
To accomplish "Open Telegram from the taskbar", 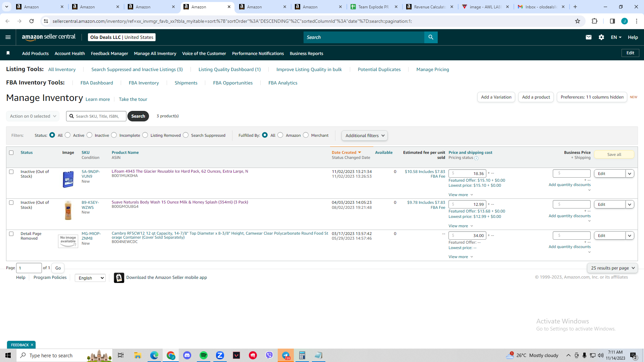I will tap(286, 355).
